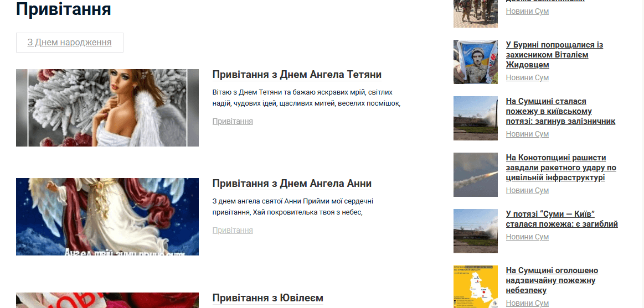Open "Новини Сум" tag under the Конотопщині news
This screenshot has width=644, height=308.
527,190
